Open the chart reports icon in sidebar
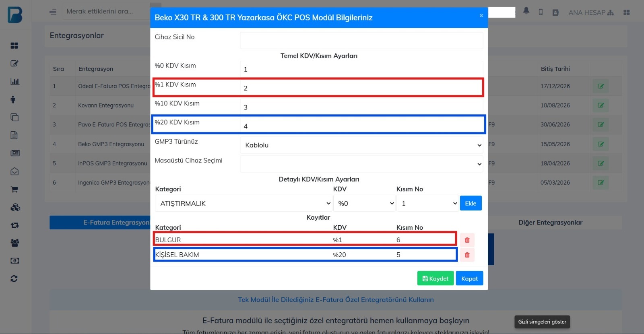 [14, 82]
